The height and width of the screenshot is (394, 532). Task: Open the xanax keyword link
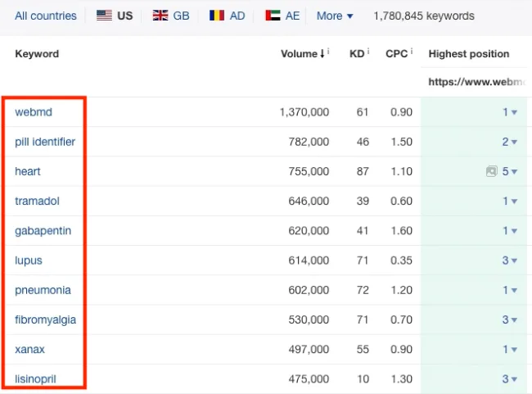point(29,349)
